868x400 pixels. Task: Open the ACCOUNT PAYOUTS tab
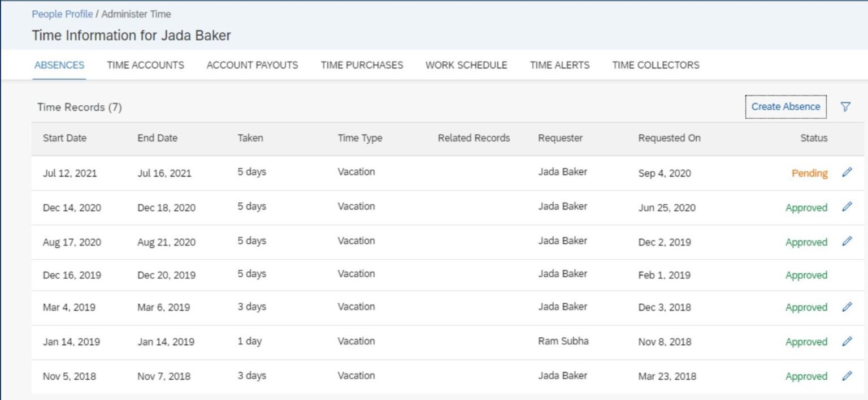tap(252, 65)
